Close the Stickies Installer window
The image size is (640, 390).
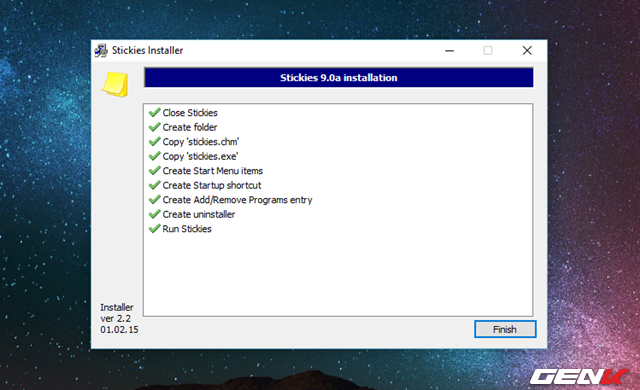pyautogui.click(x=527, y=51)
